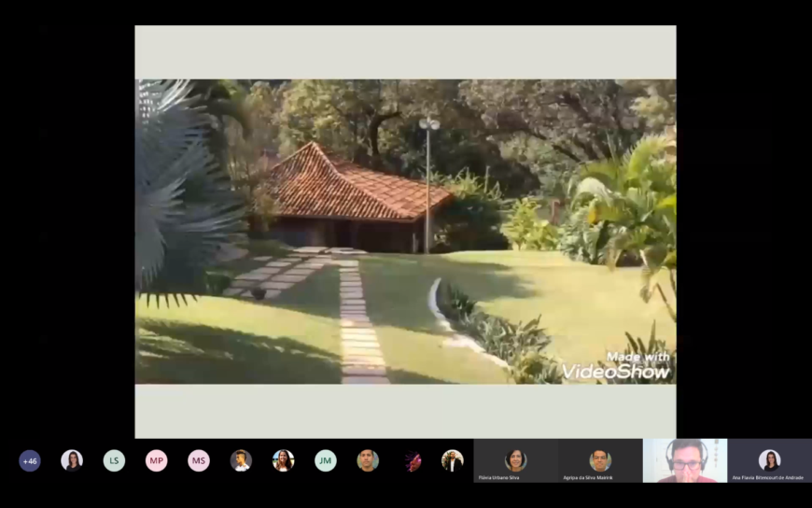Click the VideoShow watermark on shared video
This screenshot has width=812, height=508.
point(616,365)
